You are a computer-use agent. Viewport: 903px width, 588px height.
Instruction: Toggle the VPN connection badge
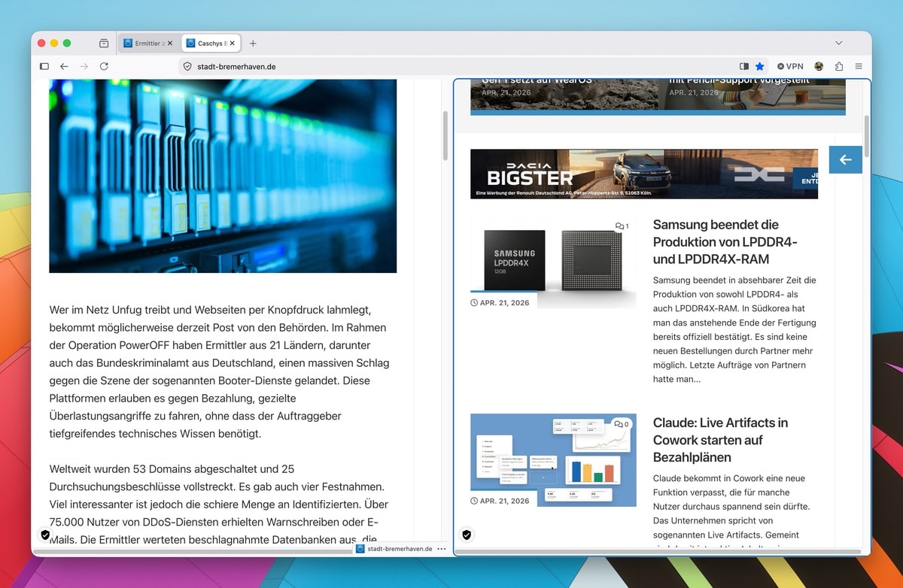click(x=790, y=66)
